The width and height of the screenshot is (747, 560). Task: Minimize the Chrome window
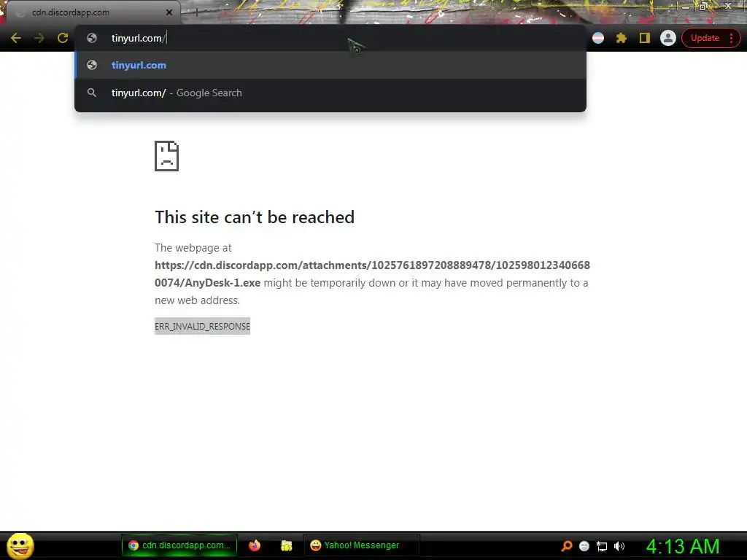click(x=686, y=7)
